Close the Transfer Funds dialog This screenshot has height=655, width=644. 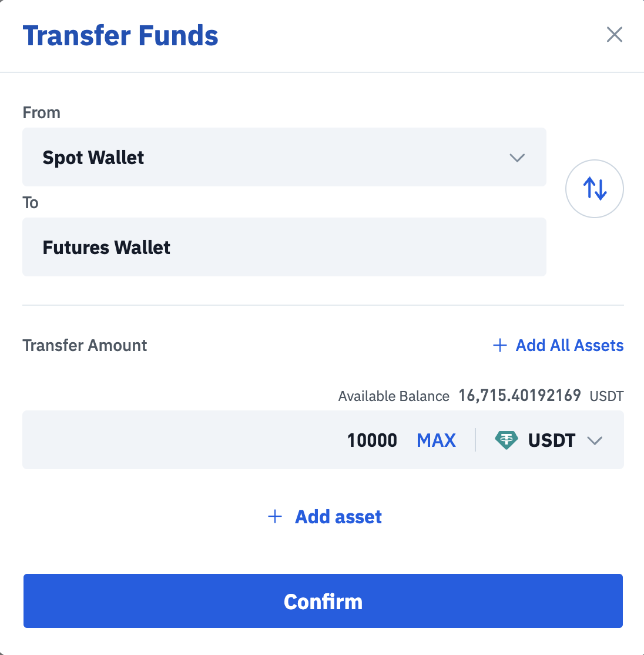coord(614,35)
